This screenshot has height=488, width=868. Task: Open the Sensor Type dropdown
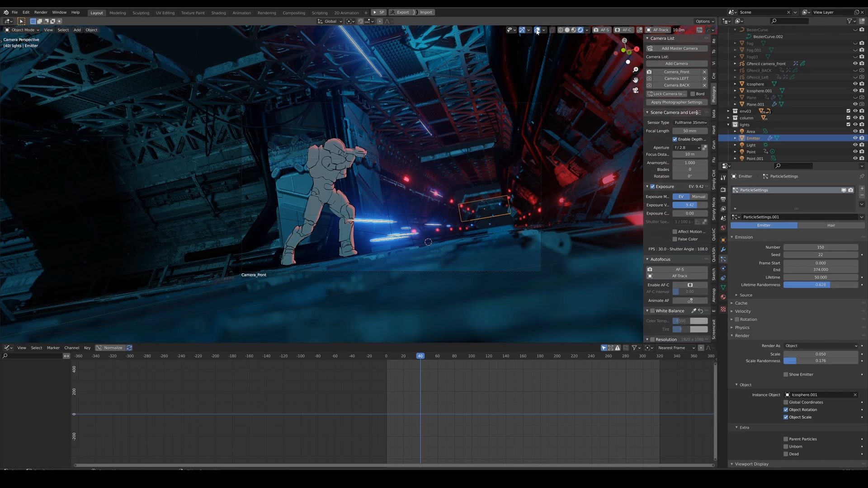[x=690, y=122]
